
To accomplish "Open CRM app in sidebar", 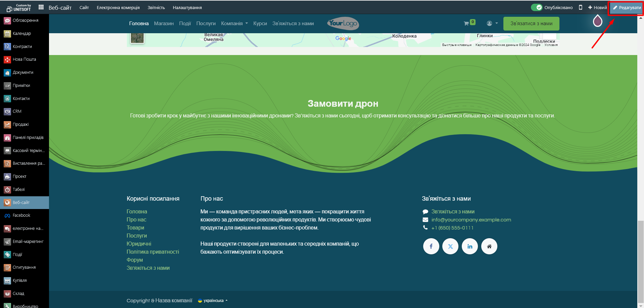I will (17, 111).
